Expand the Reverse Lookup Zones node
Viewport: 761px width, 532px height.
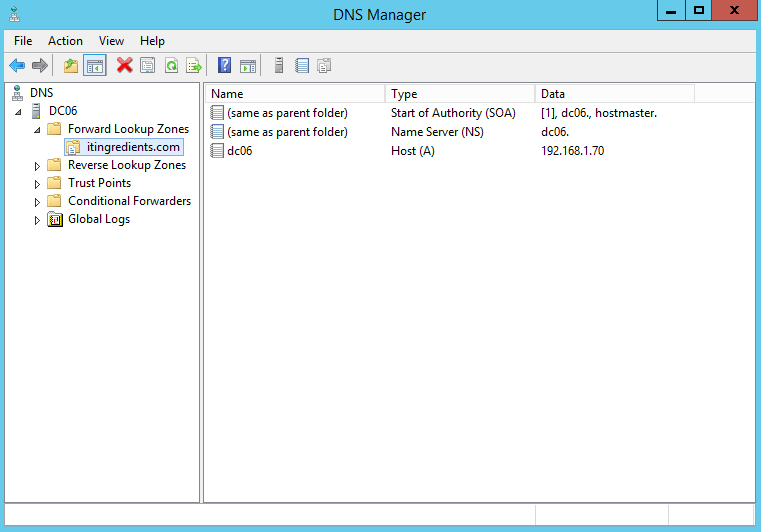coord(38,166)
